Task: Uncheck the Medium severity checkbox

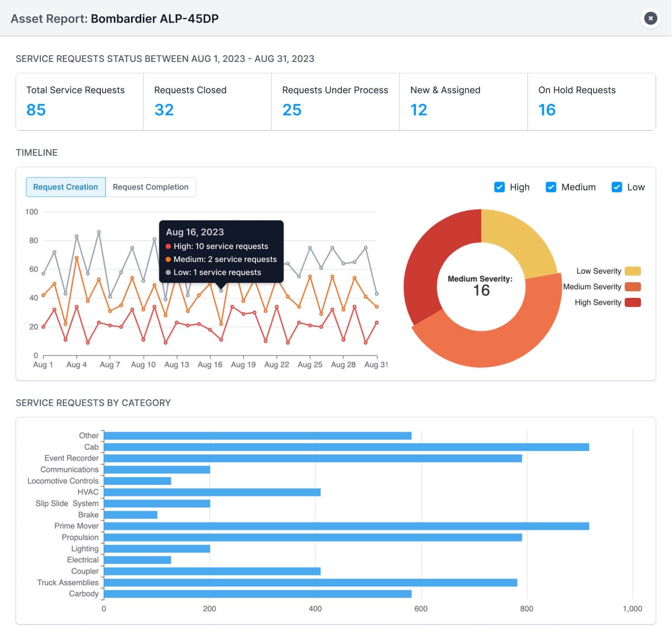Action: (551, 187)
